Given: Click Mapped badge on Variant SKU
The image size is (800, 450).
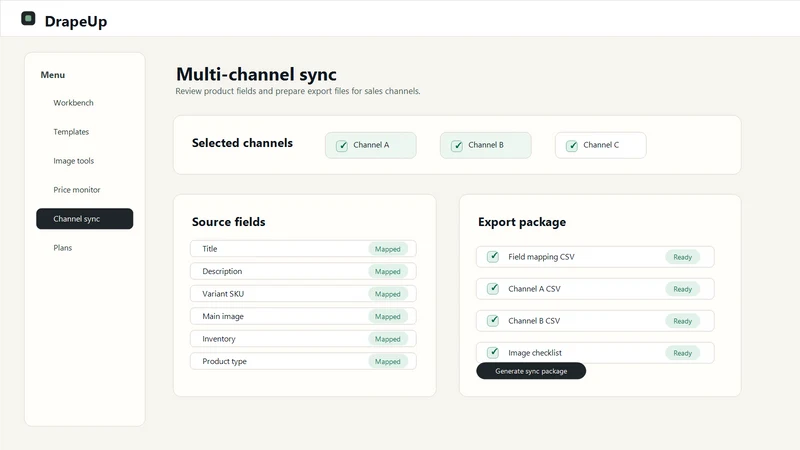Looking at the screenshot, I should (x=388, y=294).
